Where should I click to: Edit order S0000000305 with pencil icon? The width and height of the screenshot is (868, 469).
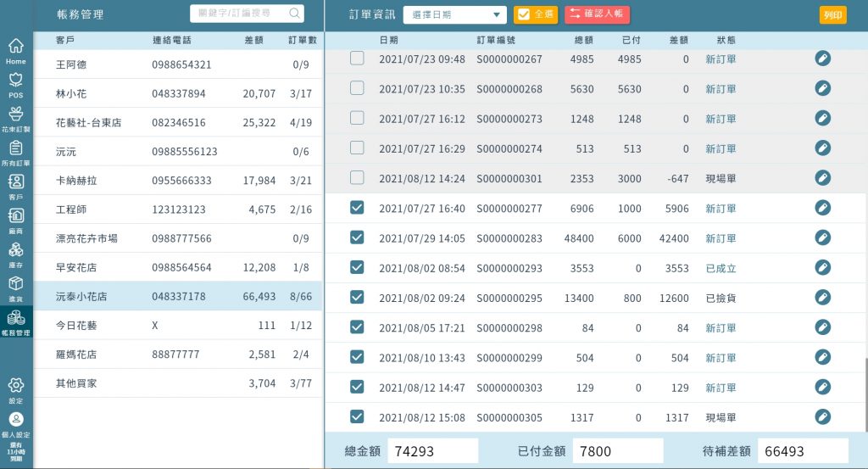click(822, 416)
